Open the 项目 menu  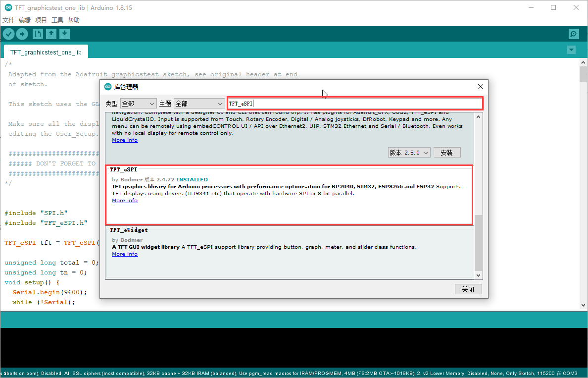[x=41, y=20]
